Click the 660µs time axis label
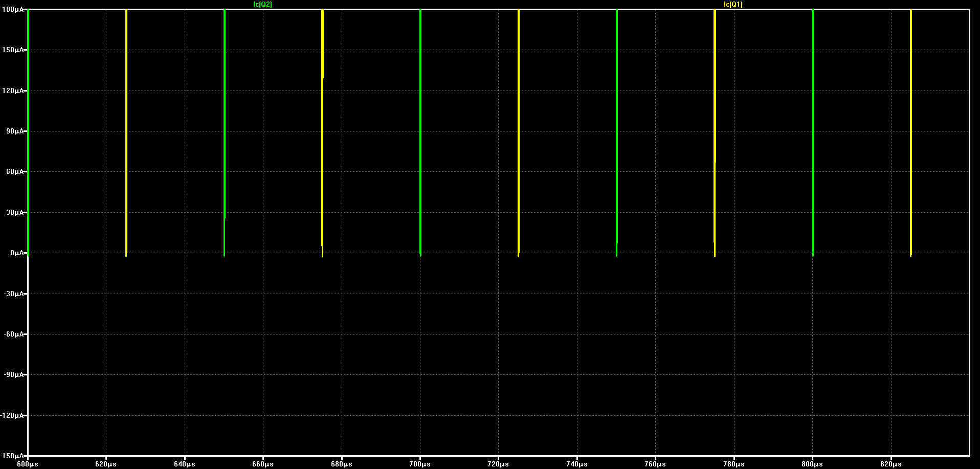980x469 pixels. click(263, 464)
